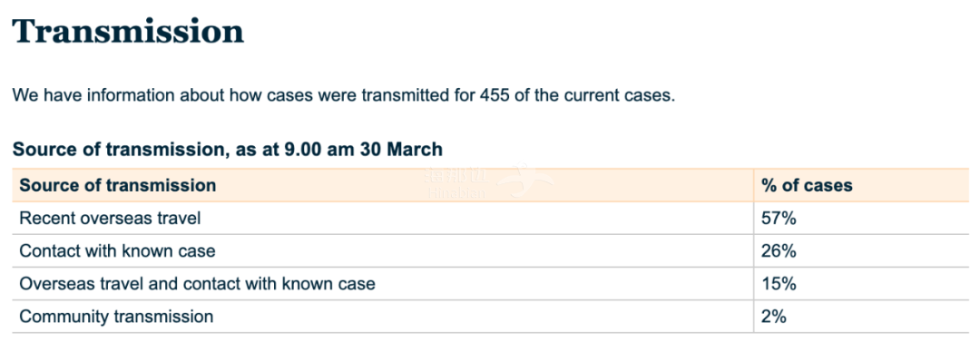Click the 2% value cell

860,317
